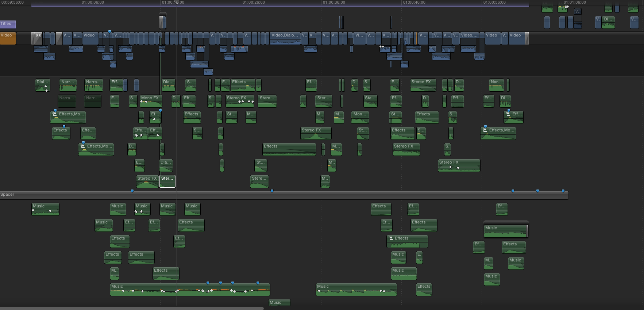The image size is (644, 310).
Task: Select Stereo FX clip adjoining highlighted Ster... clip
Action: click(147, 181)
